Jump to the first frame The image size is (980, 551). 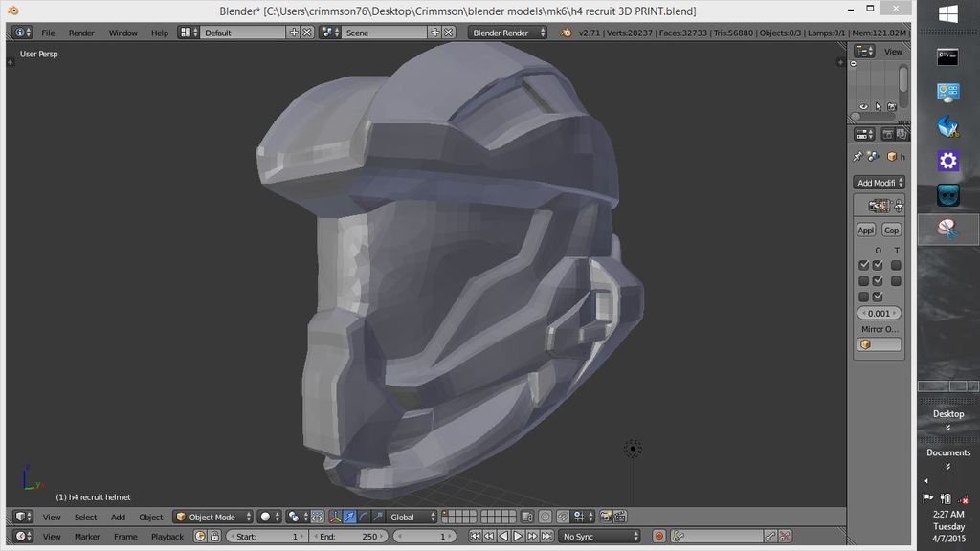[x=475, y=536]
